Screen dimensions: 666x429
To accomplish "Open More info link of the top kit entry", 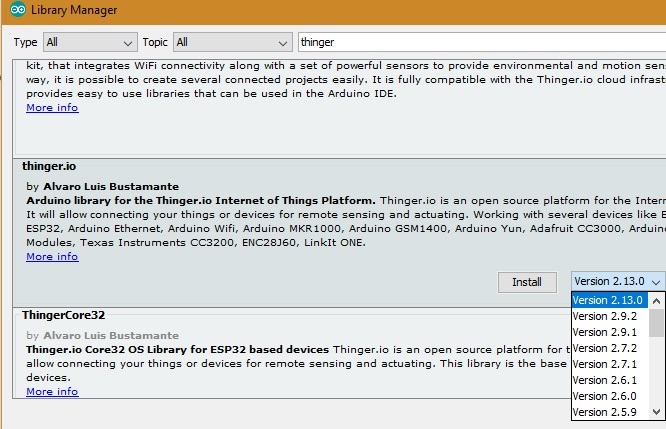I will (x=52, y=107).
